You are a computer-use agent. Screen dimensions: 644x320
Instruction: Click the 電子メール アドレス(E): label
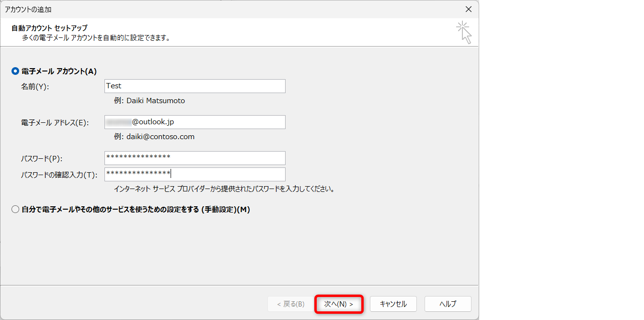tap(54, 123)
